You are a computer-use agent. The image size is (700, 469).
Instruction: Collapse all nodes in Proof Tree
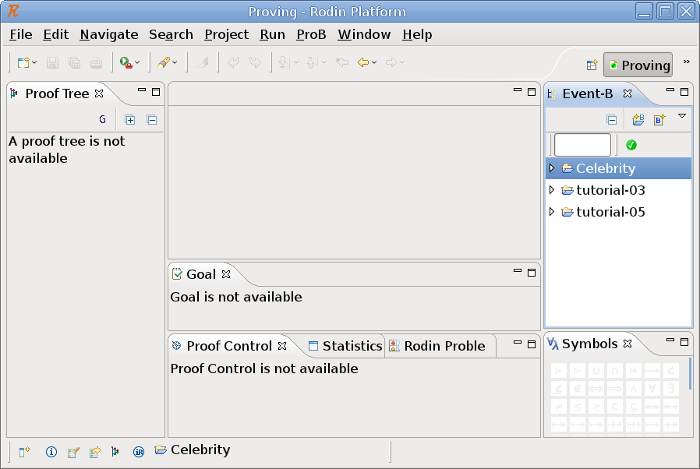tap(152, 119)
